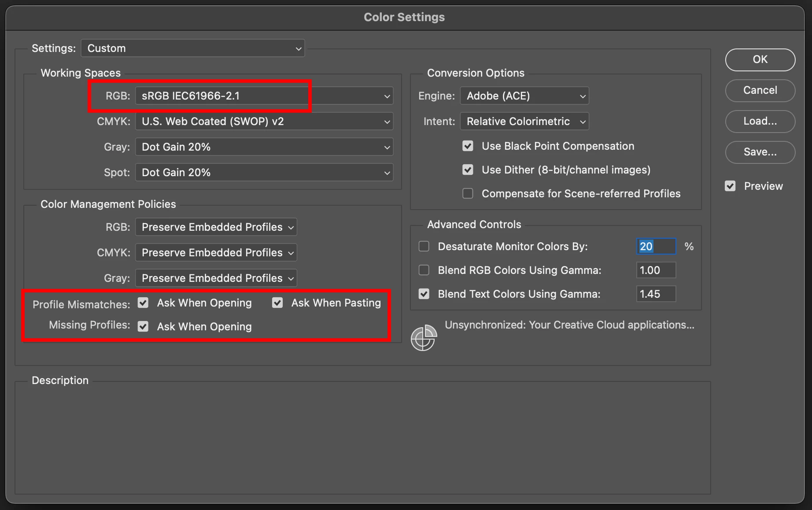Open the Settings Custom dropdown
812x510 pixels.
pyautogui.click(x=193, y=48)
